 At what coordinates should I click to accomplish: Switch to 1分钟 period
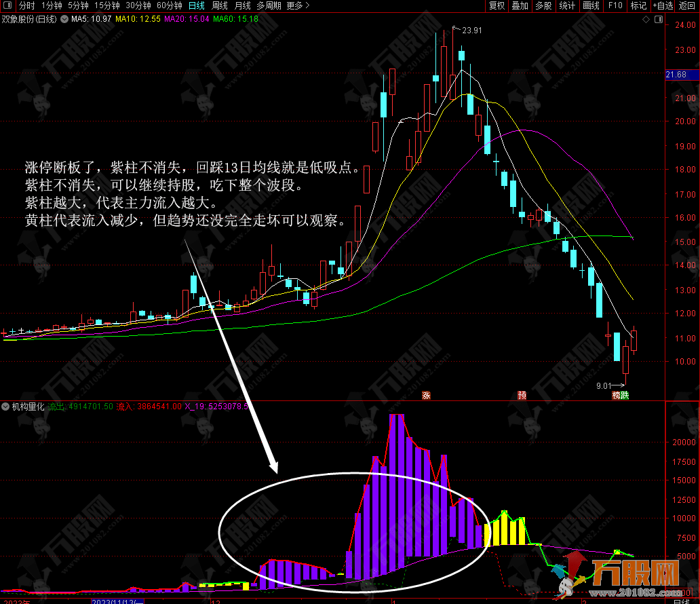(x=52, y=5)
